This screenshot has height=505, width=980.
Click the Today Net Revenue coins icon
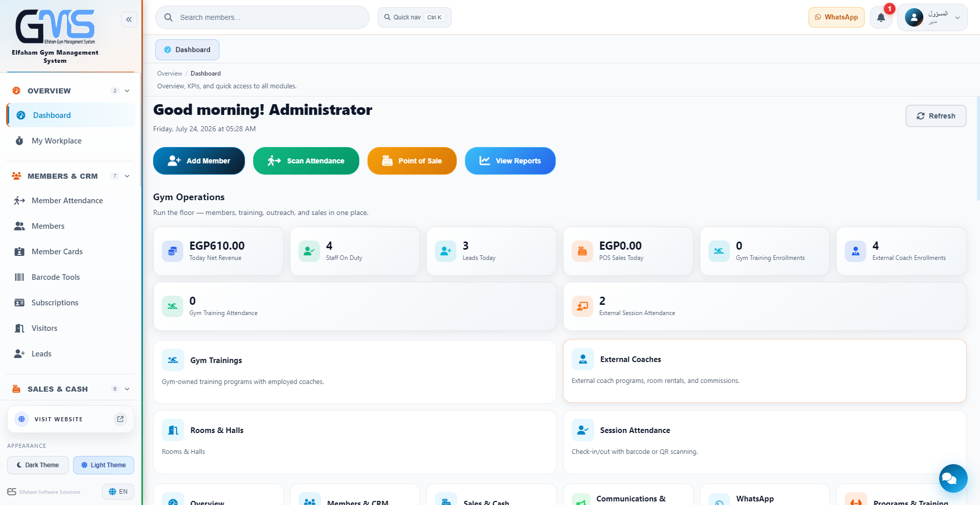[x=173, y=251]
